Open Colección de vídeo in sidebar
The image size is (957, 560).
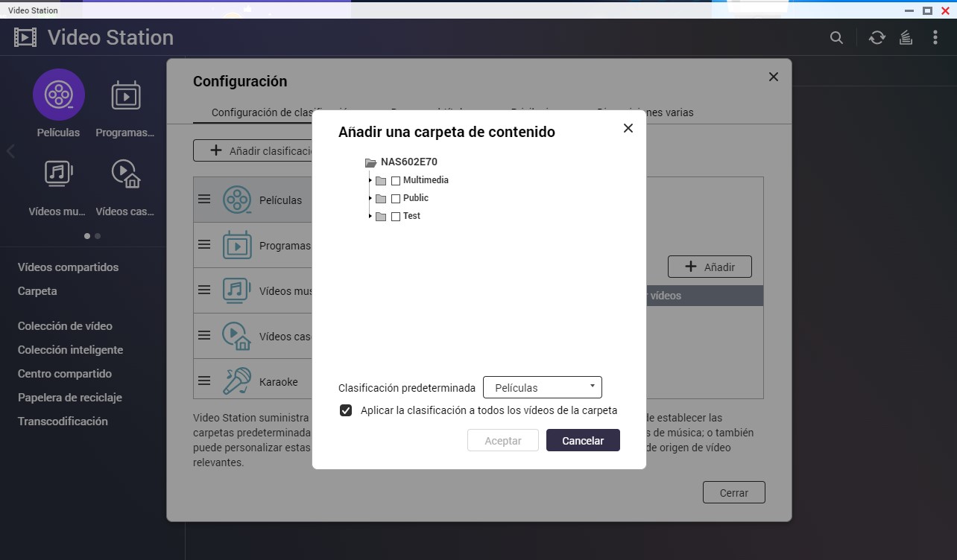pyautogui.click(x=65, y=325)
